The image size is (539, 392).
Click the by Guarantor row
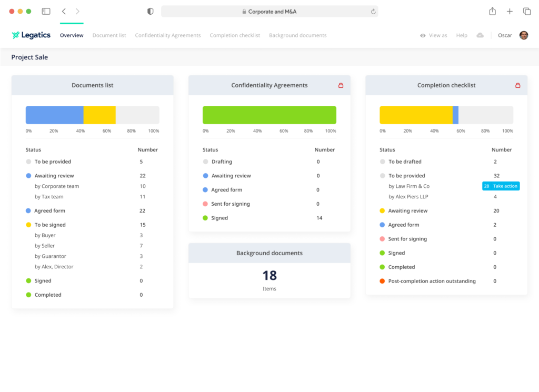[x=93, y=256]
